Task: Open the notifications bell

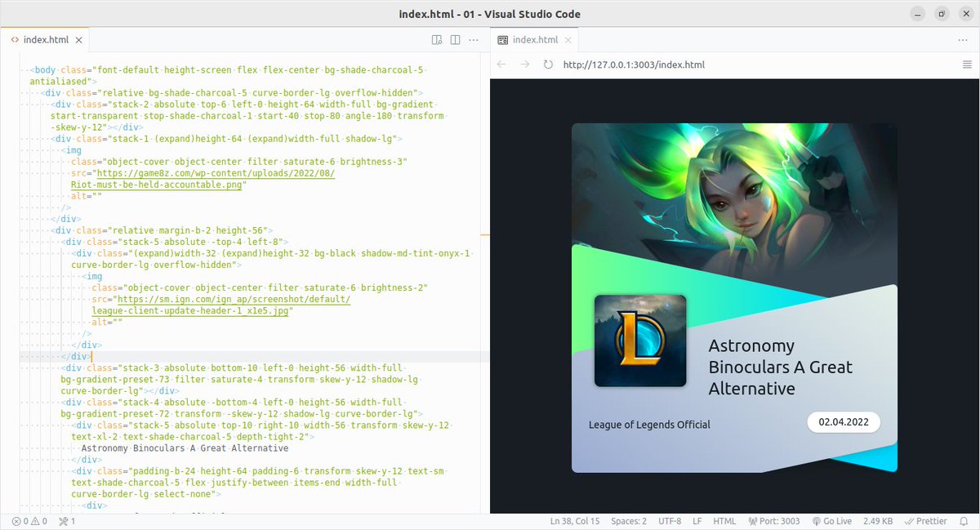Action: click(x=964, y=521)
